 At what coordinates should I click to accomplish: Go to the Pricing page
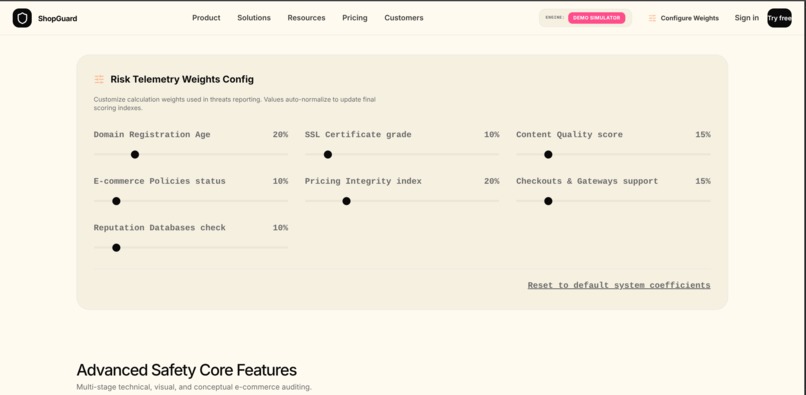(x=355, y=18)
